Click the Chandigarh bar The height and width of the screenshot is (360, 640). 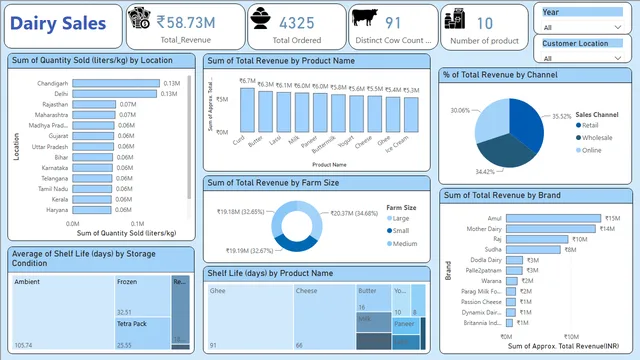click(x=116, y=83)
